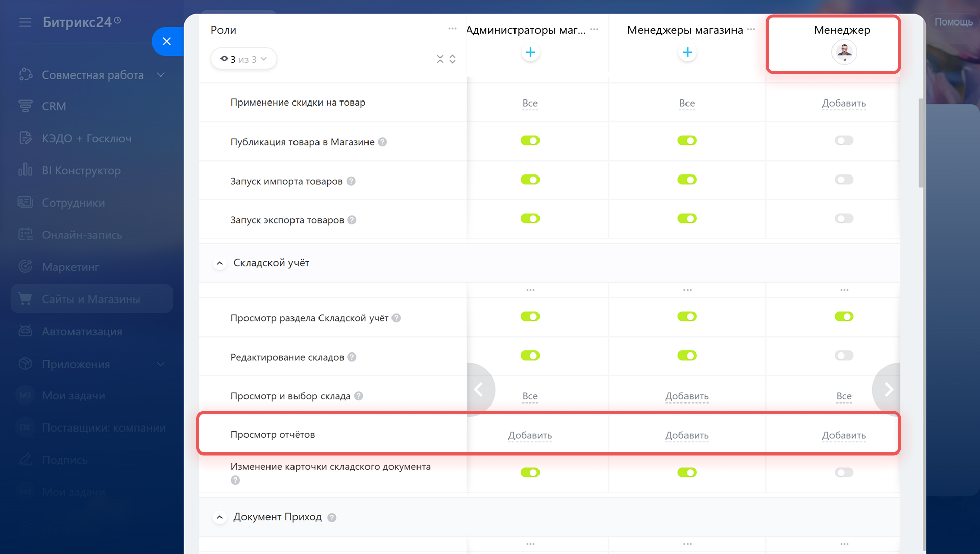The image size is (980, 554).
Task: Click the Подпись pen icon
Action: 25,460
